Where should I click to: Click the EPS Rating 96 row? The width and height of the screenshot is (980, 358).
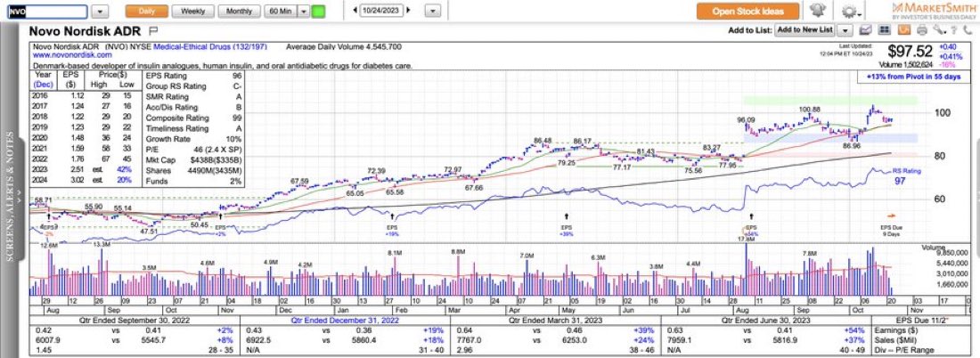click(x=194, y=77)
